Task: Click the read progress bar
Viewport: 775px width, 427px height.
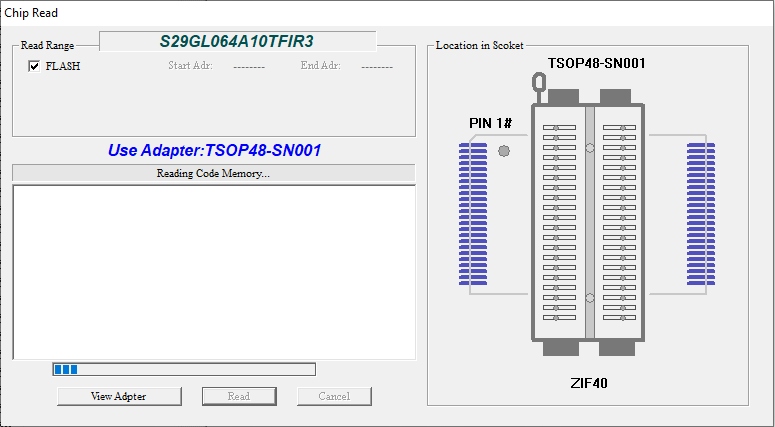Action: click(184, 369)
